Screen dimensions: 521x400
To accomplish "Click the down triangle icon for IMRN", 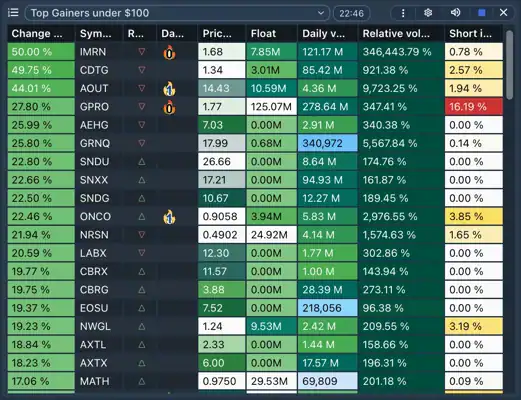I will (x=142, y=52).
